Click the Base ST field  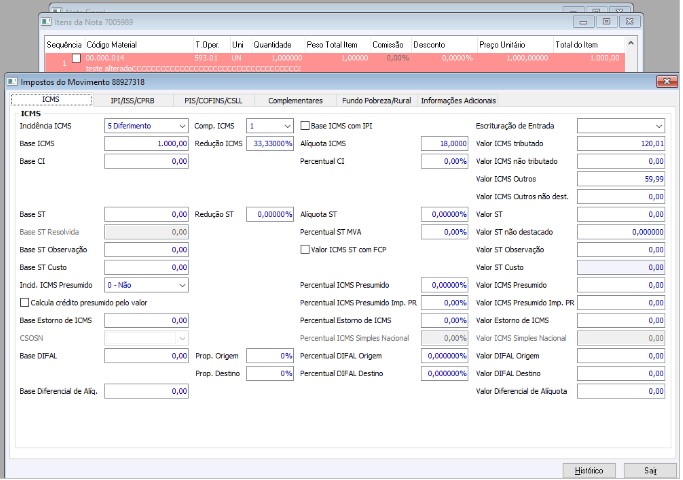(x=146, y=214)
